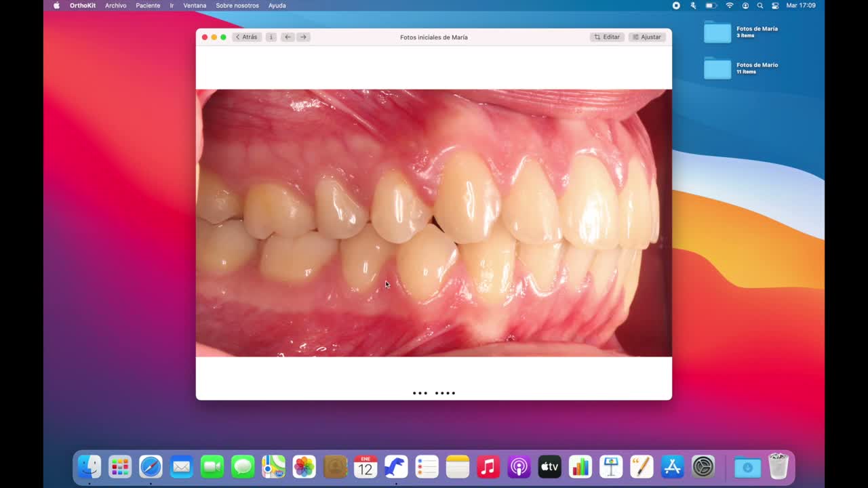Show previous photo with left arrow
The height and width of the screenshot is (488, 868).
pos(288,37)
